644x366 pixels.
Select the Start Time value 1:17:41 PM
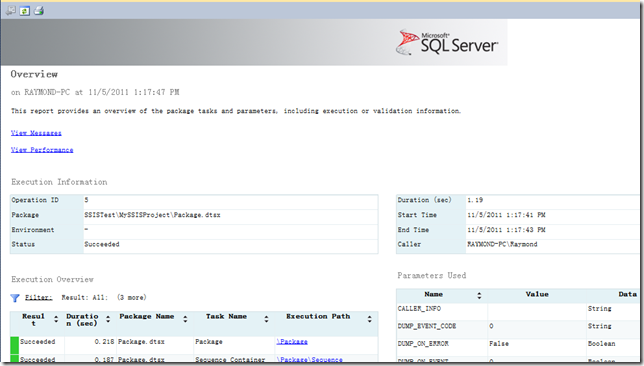point(506,215)
